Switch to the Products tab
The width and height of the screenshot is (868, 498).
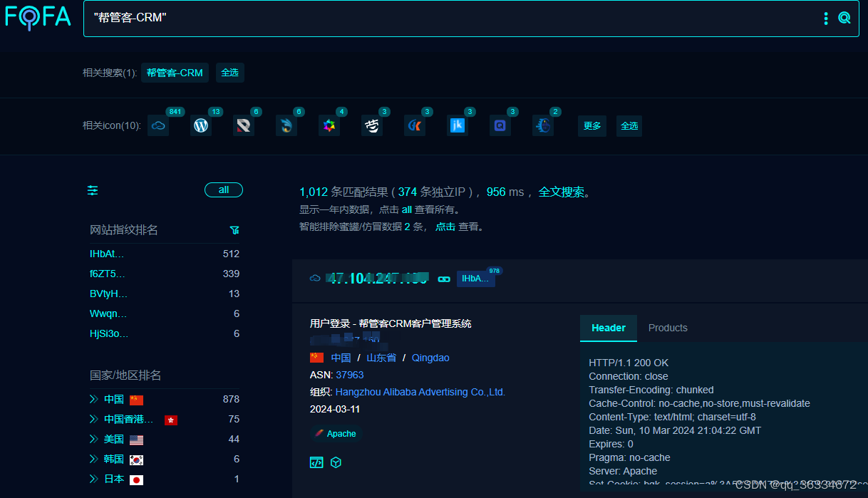click(x=668, y=328)
